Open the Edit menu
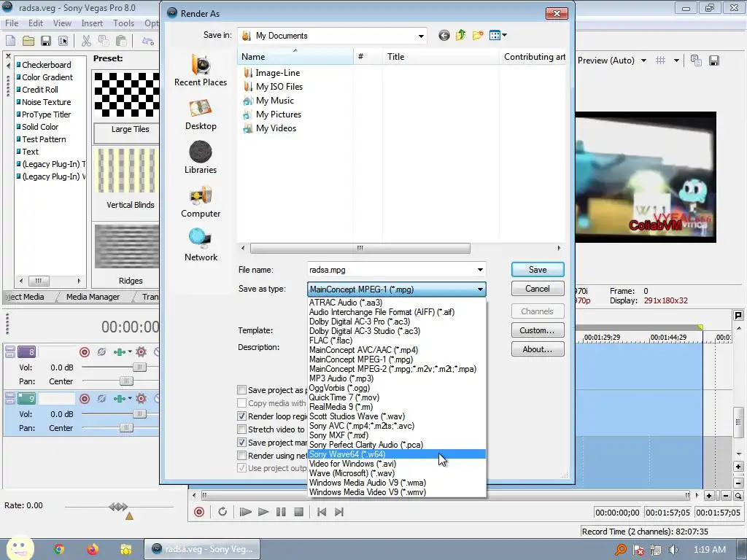 36,23
